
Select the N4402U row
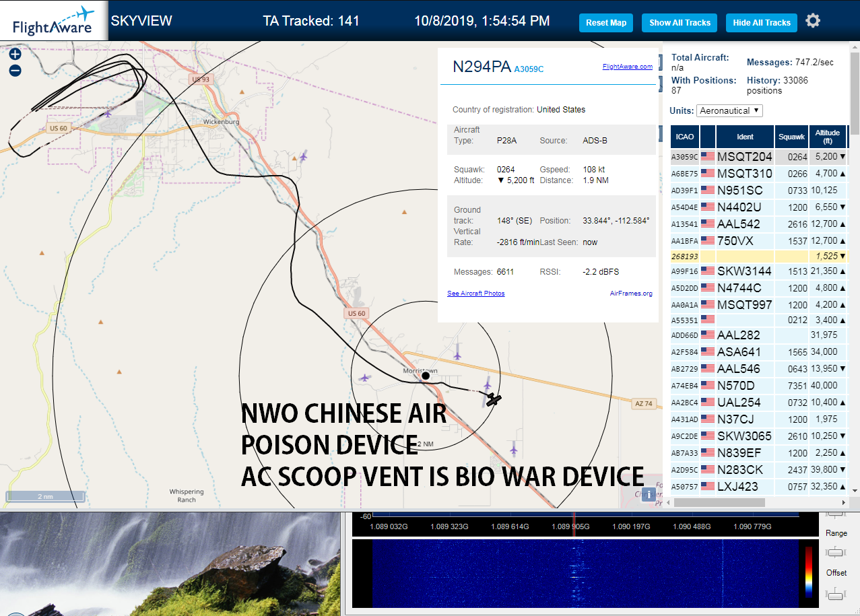click(758, 207)
